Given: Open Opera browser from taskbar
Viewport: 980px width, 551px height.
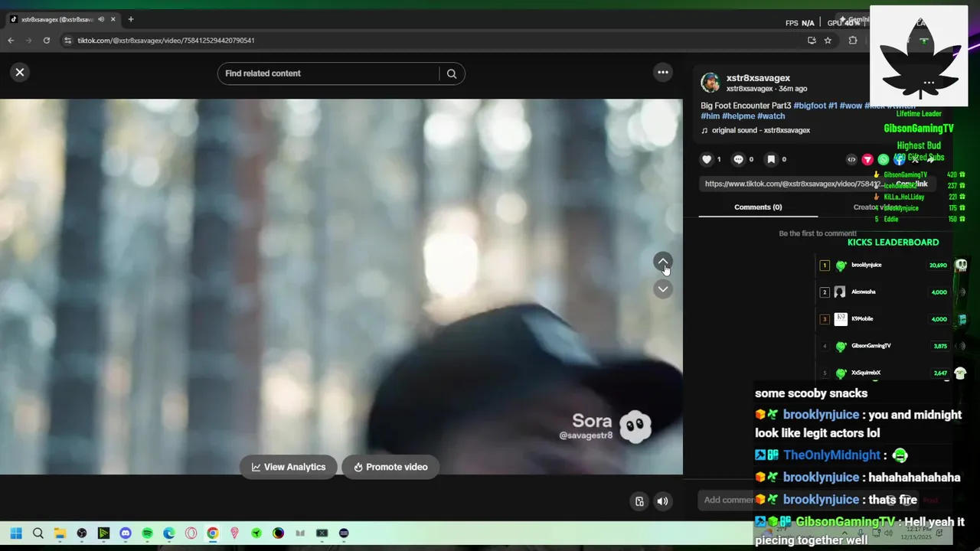Looking at the screenshot, I should (x=191, y=533).
